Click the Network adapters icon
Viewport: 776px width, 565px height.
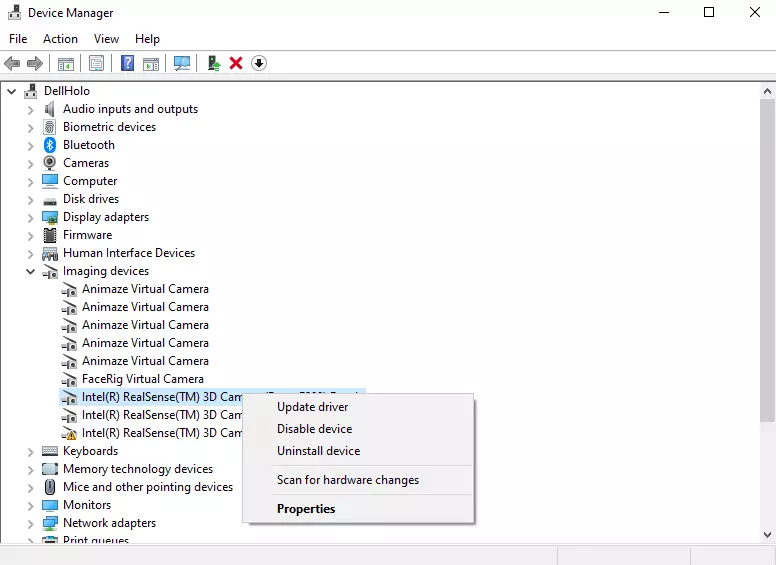49,523
